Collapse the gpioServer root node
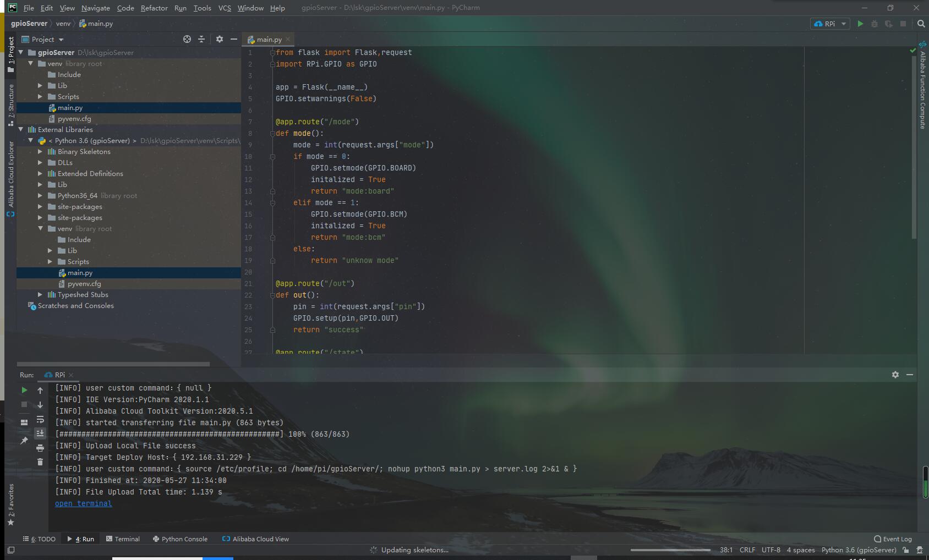The image size is (929, 560). coord(21,52)
